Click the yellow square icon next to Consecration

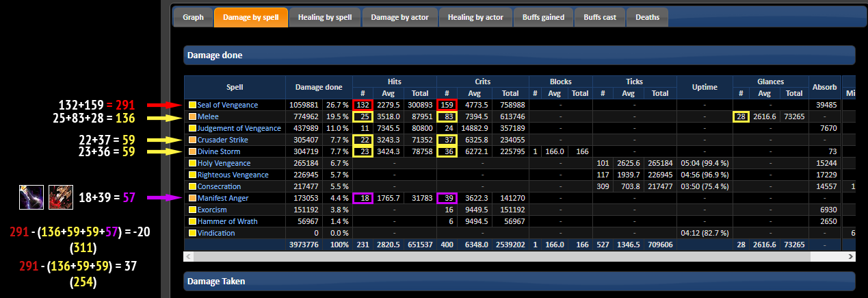tap(192, 186)
